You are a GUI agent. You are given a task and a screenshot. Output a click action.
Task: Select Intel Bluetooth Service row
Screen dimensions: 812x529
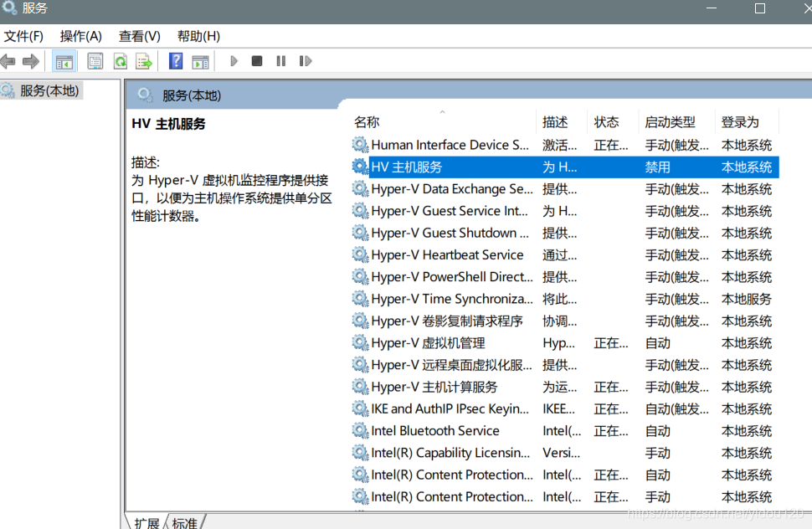565,431
